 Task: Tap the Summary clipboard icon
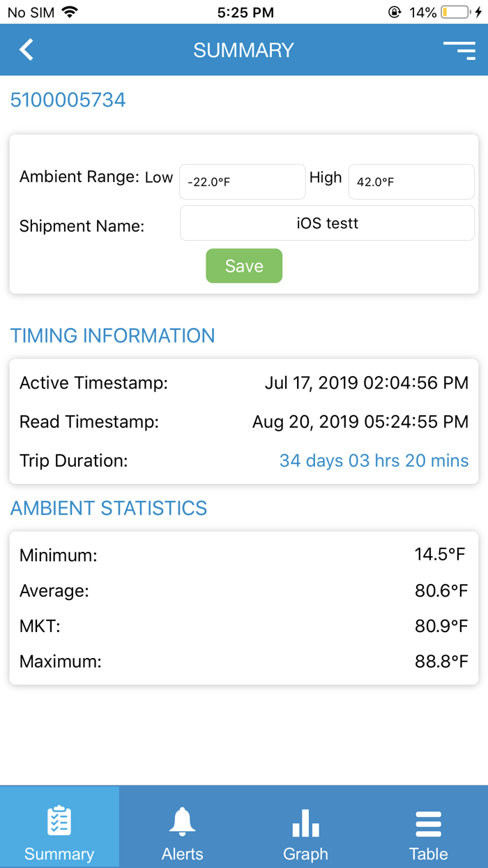click(59, 821)
